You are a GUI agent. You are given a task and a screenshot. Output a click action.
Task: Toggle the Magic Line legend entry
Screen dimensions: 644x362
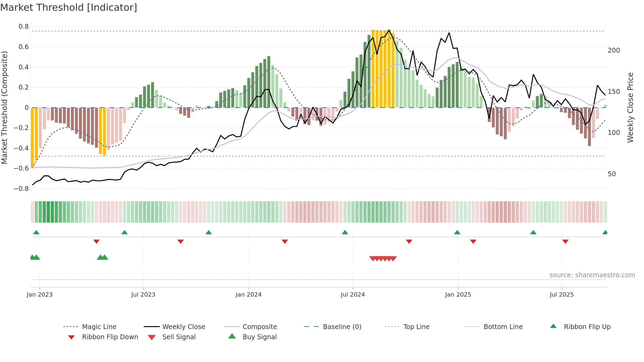(x=90, y=327)
